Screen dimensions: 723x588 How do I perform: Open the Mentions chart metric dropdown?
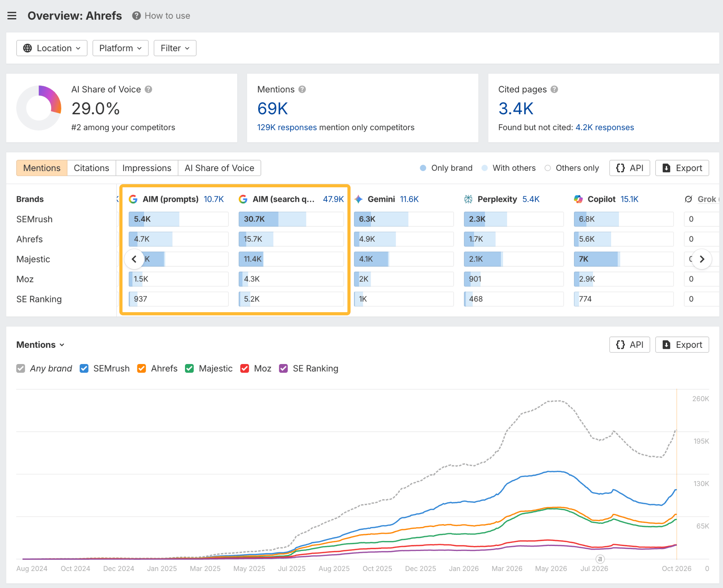point(41,345)
